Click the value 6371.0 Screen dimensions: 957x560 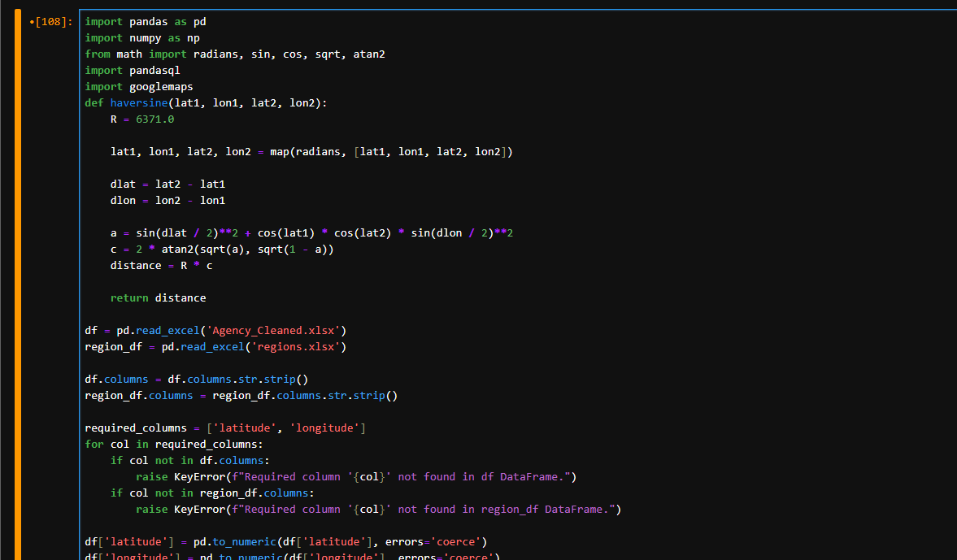(x=155, y=119)
